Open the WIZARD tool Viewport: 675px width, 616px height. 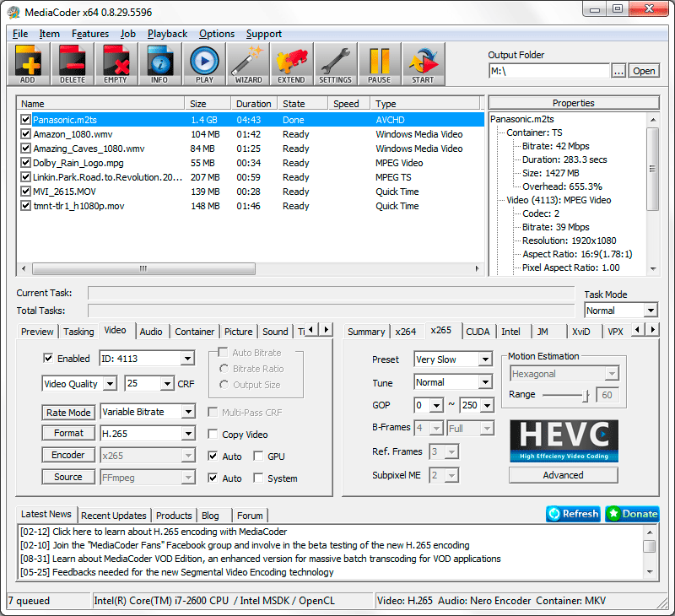247,63
